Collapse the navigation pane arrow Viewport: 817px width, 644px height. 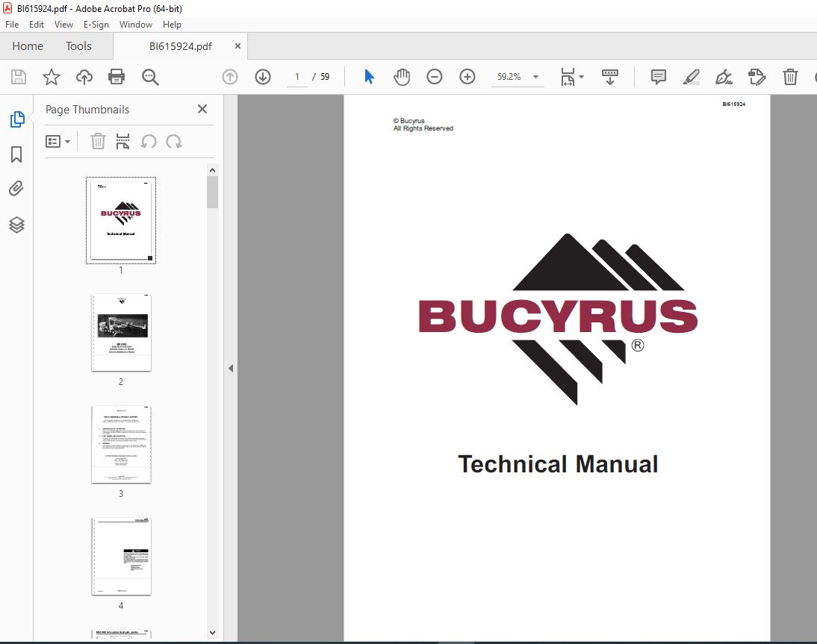click(x=231, y=369)
